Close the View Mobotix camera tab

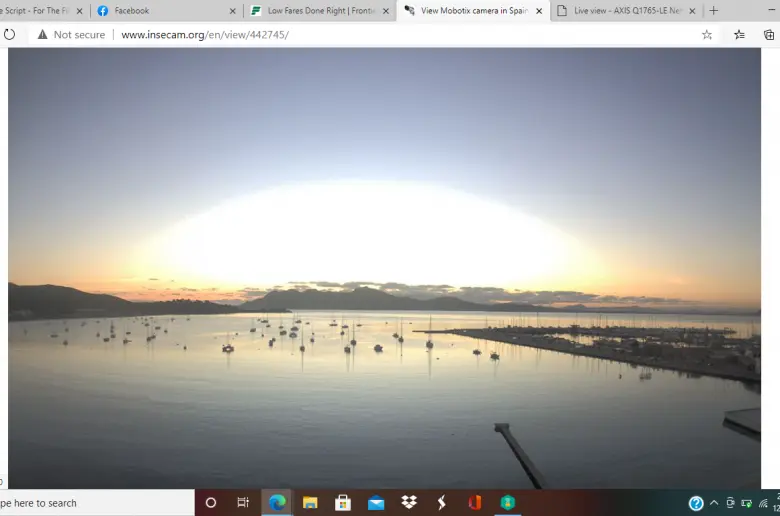click(x=539, y=11)
